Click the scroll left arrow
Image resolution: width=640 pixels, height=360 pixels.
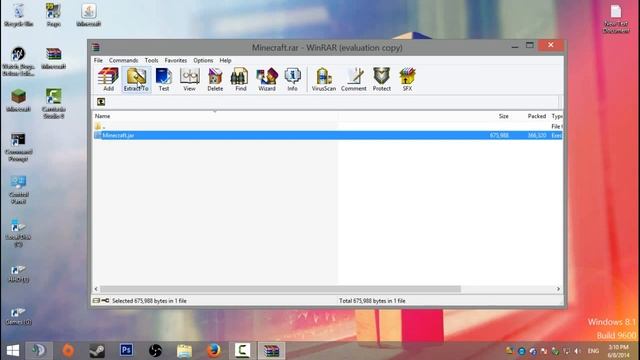point(96,289)
